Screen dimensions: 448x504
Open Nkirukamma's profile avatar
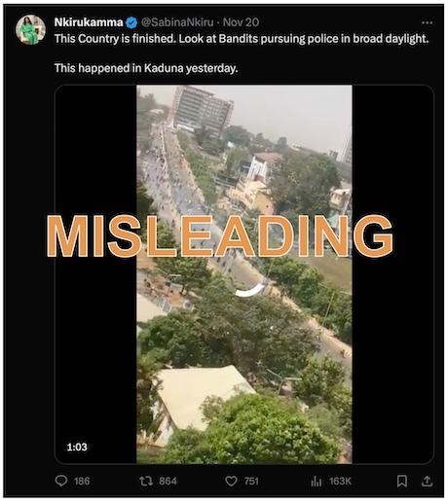(30, 29)
